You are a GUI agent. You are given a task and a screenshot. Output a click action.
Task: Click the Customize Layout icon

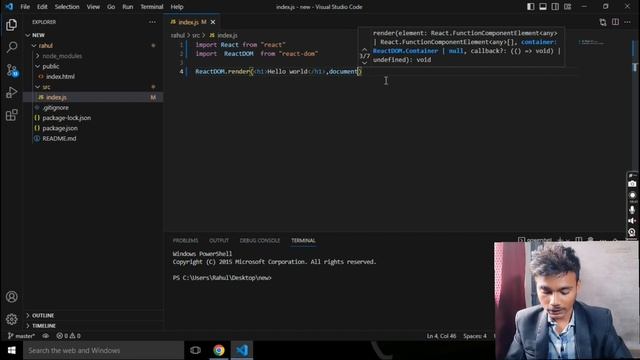click(567, 7)
